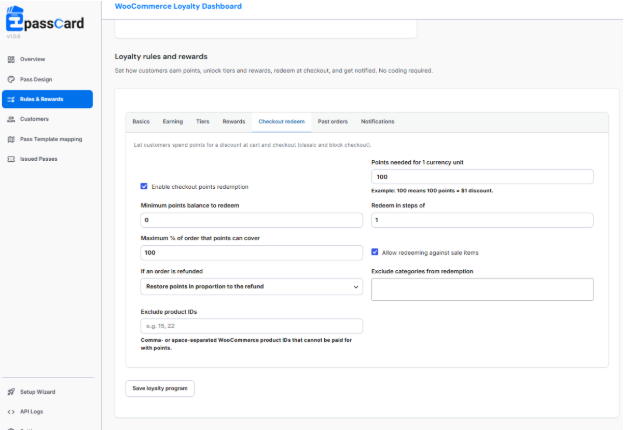Image resolution: width=624 pixels, height=430 pixels.
Task: Toggle Allow redeeming against sale items
Action: tap(375, 252)
